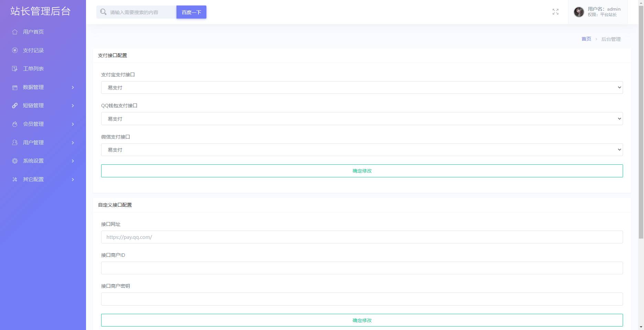
Task: Open the 微信支付接口 dropdown
Action: coord(362,150)
